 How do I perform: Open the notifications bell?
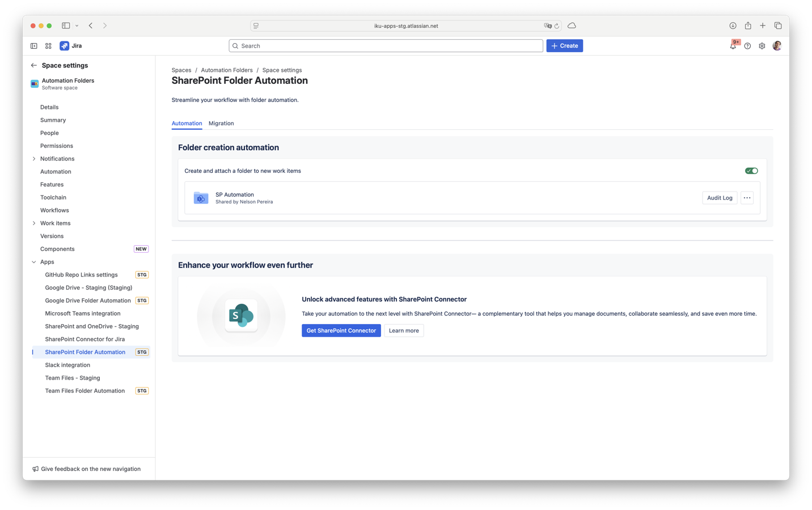tap(733, 45)
